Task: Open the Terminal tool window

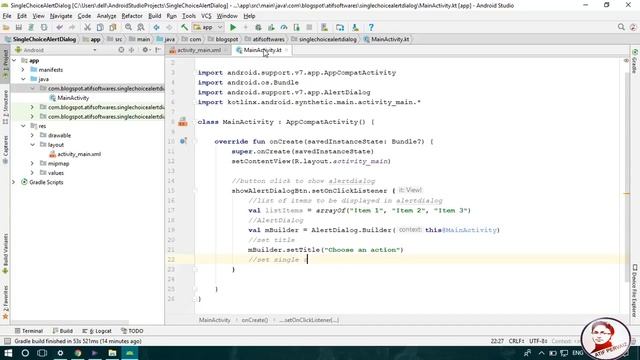Action: 29,331
